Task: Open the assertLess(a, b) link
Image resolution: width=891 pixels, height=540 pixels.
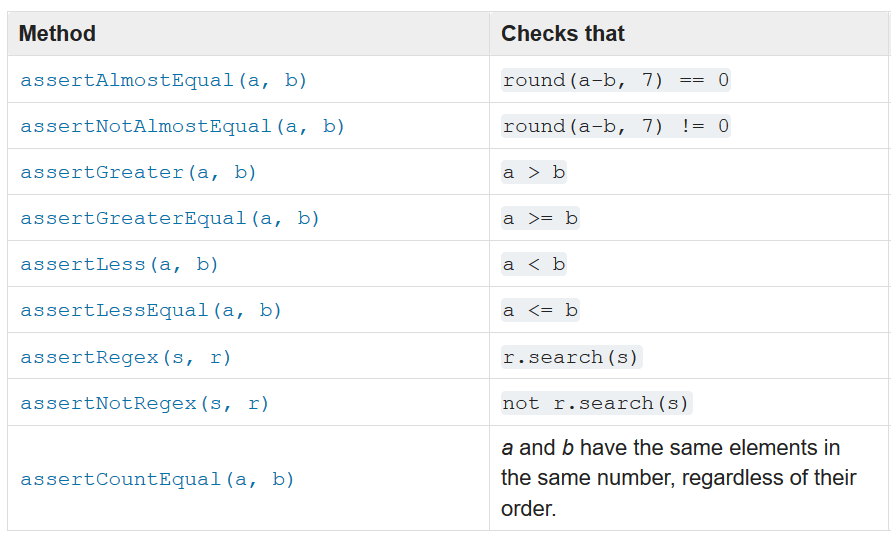Action: coord(119,264)
